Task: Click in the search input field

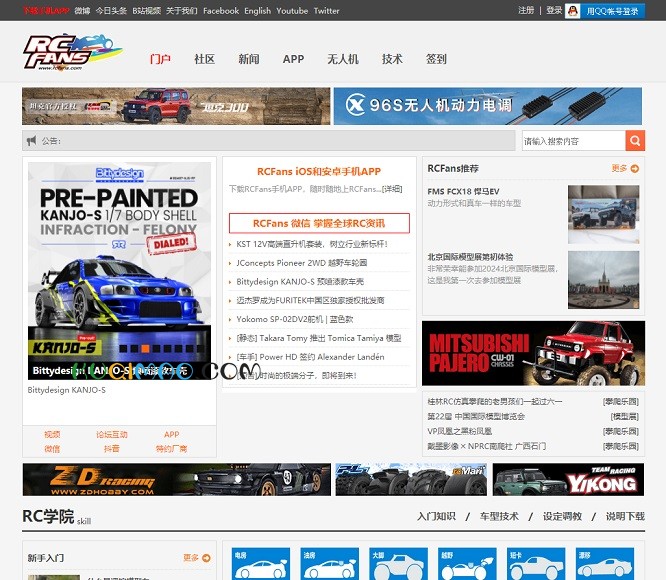Action: click(574, 141)
